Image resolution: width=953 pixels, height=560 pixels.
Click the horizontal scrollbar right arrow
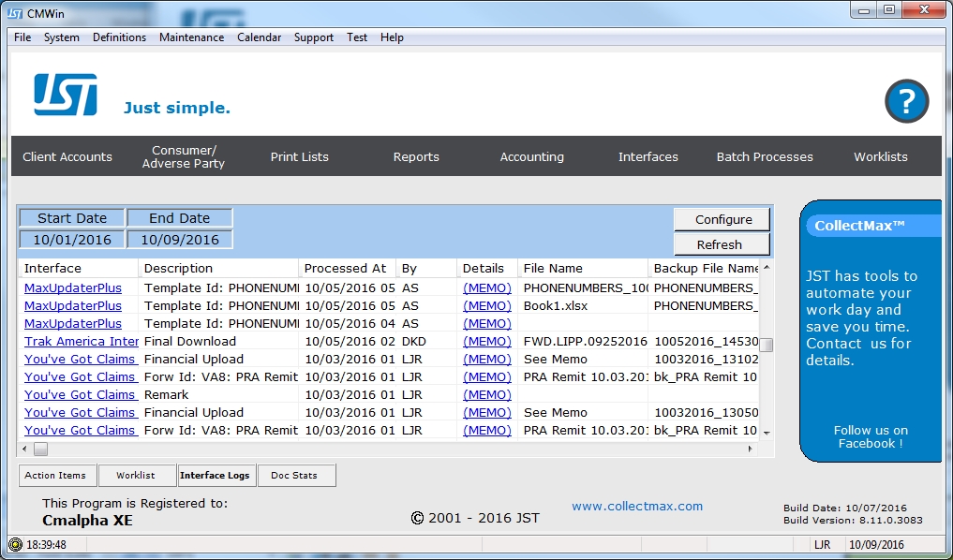point(749,449)
